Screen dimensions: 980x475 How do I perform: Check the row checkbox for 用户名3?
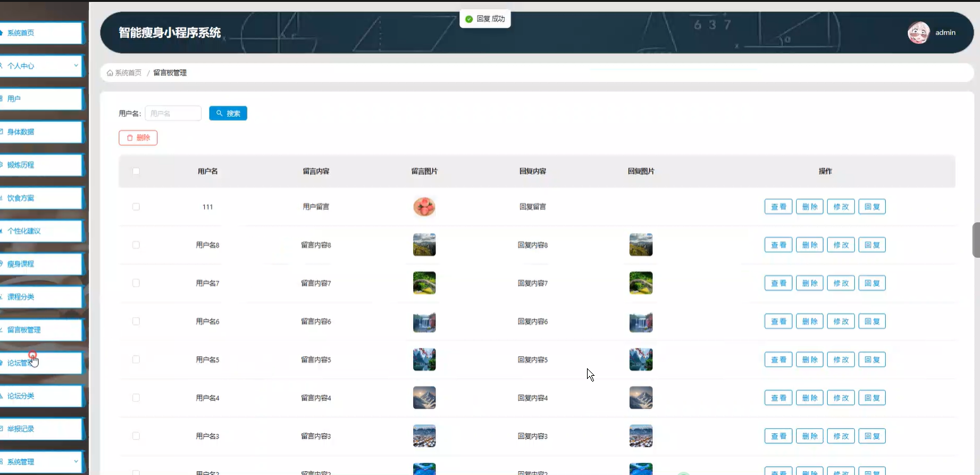(136, 436)
